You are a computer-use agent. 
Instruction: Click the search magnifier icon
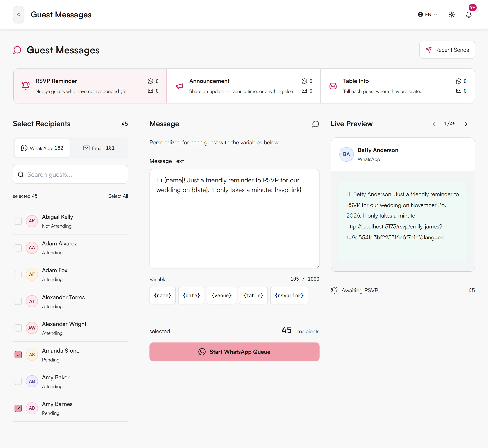point(21,174)
